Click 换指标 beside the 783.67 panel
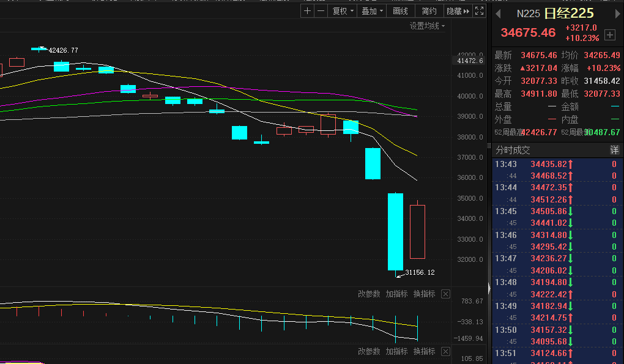Screen dimensions: 624x364 (x=424, y=294)
